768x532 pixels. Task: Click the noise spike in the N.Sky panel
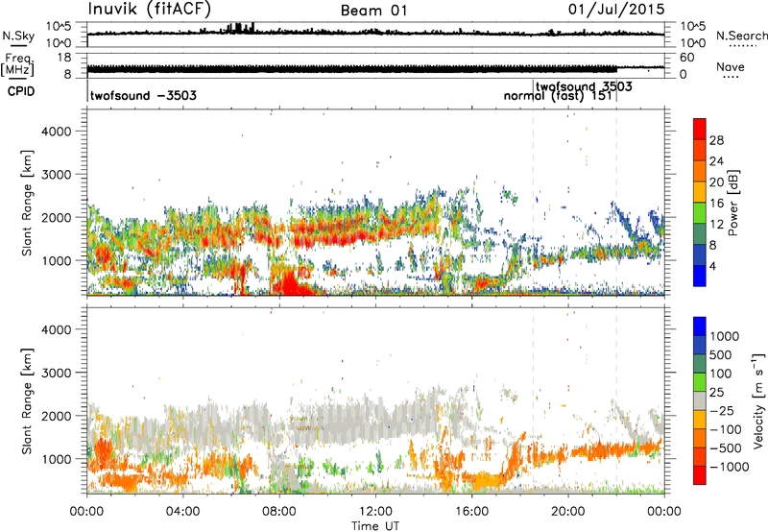click(239, 28)
